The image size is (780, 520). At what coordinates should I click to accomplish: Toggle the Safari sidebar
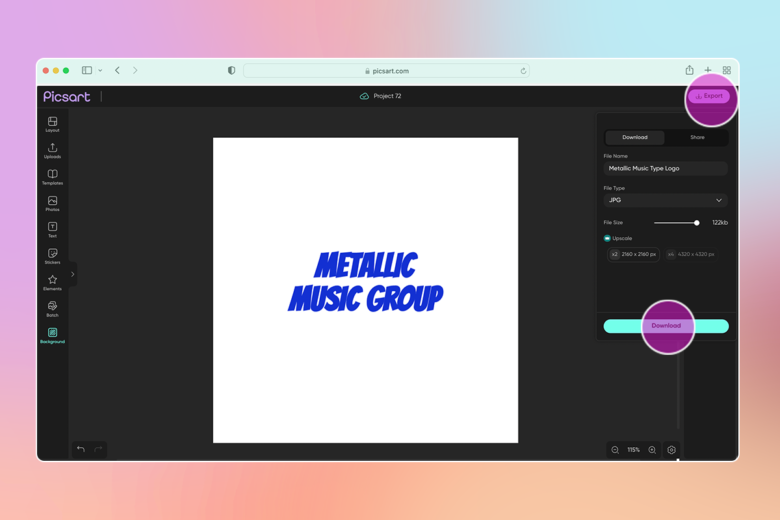pos(87,70)
